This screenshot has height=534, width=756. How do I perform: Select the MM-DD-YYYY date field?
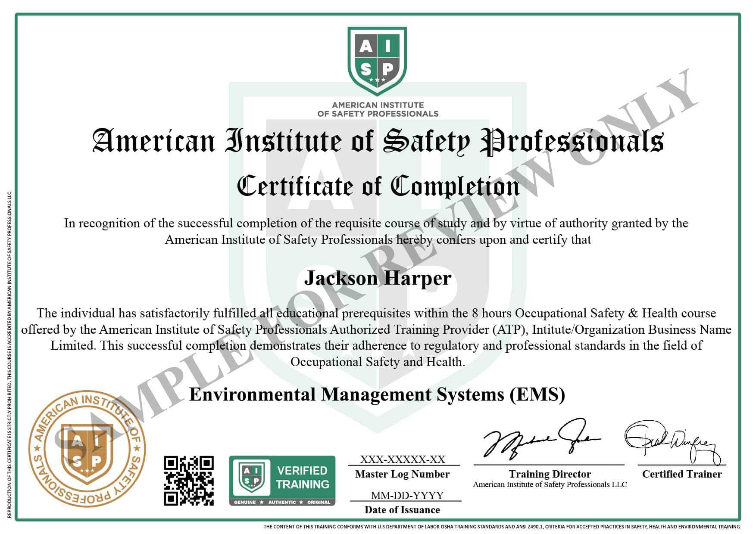407,495
